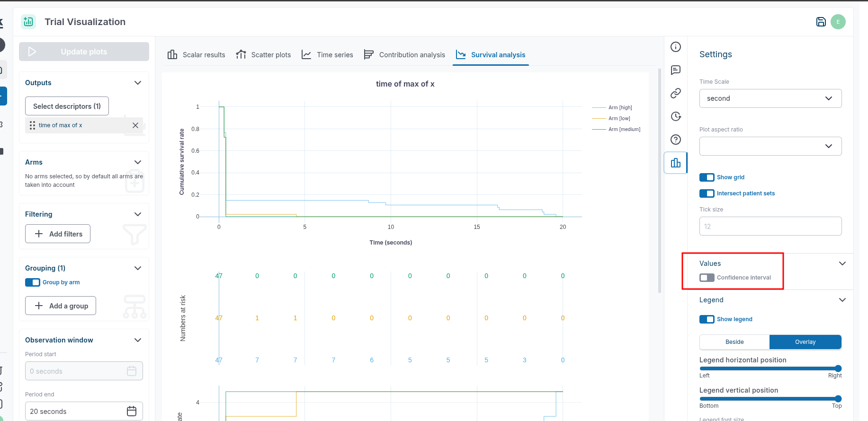Collapse the Grouping section
Viewport: 868px width, 421px height.
[x=138, y=268]
